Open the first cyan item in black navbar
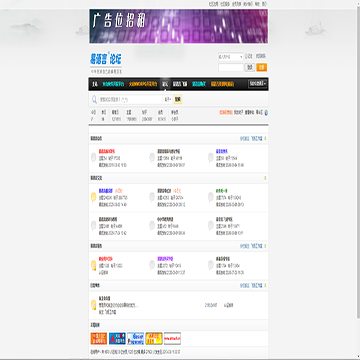This screenshot has height=360, width=360. point(113,84)
